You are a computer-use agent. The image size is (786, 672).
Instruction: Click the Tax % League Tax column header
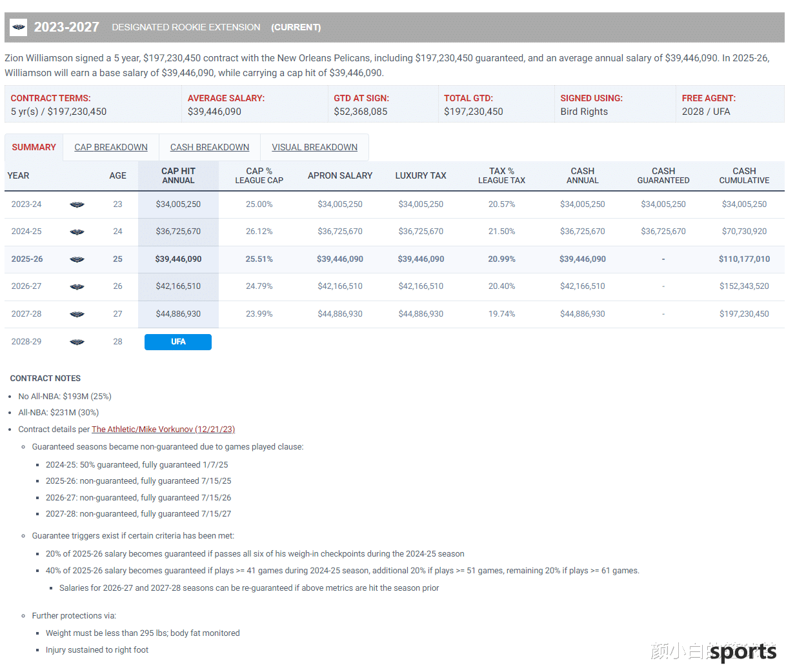point(501,175)
